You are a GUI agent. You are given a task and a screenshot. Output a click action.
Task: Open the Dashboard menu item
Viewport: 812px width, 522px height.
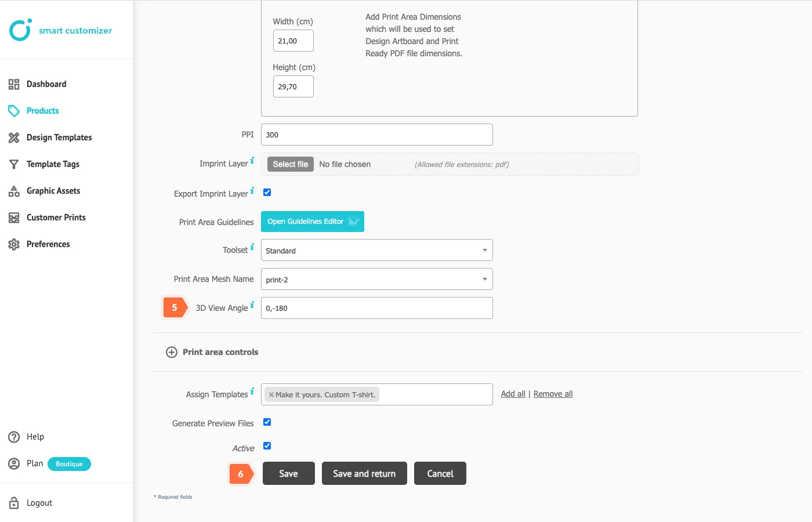click(x=46, y=84)
